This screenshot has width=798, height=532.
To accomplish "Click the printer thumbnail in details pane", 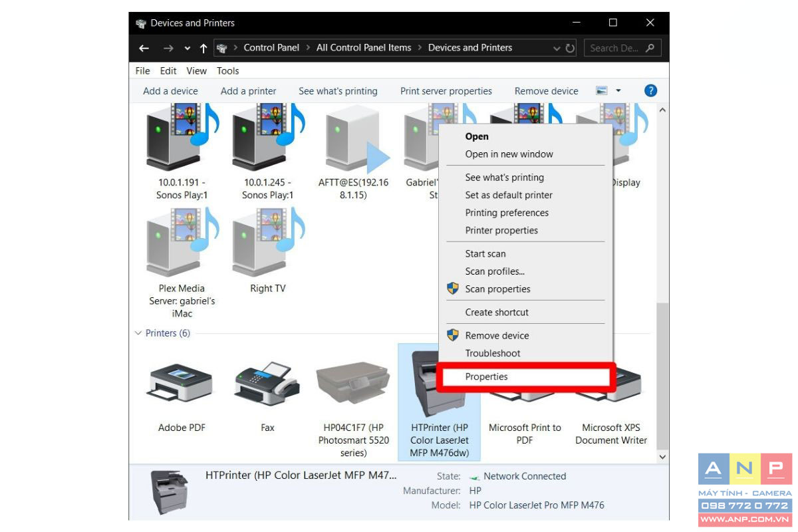I will [x=169, y=493].
